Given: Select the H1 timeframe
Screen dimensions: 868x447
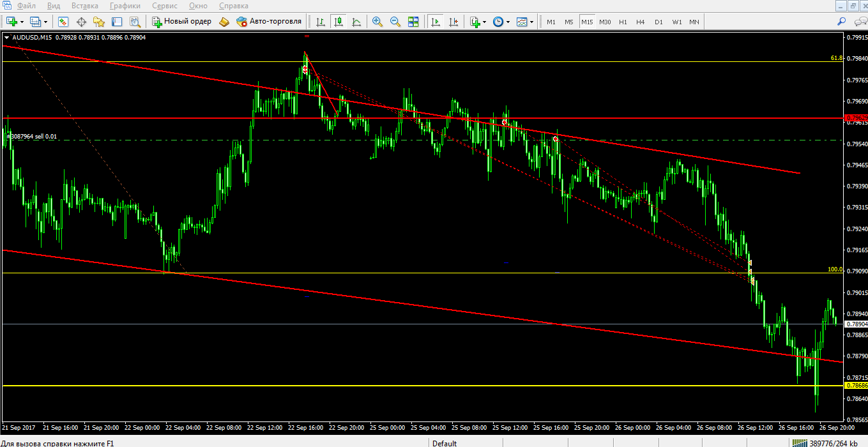Looking at the screenshot, I should (623, 22).
